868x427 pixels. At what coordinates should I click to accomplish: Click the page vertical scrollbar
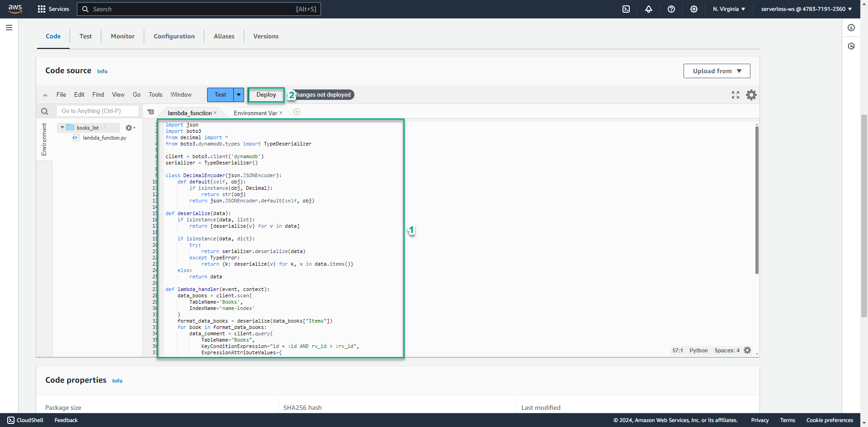[864, 216]
